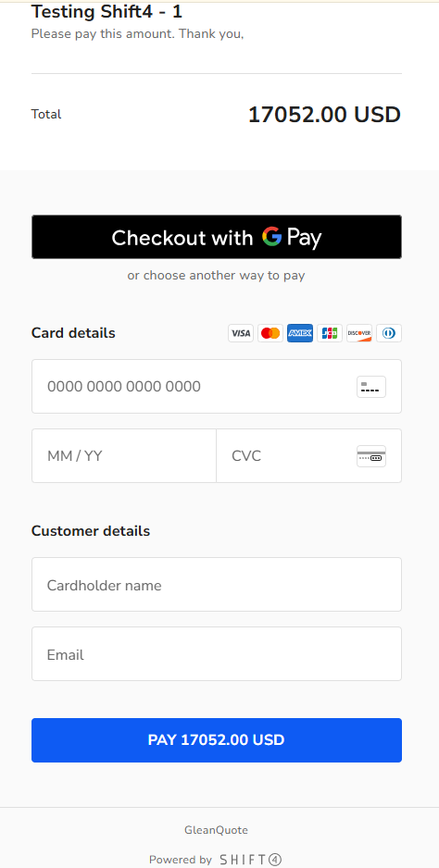Focus the card number input field
The height and width of the screenshot is (868, 439).
(217, 387)
